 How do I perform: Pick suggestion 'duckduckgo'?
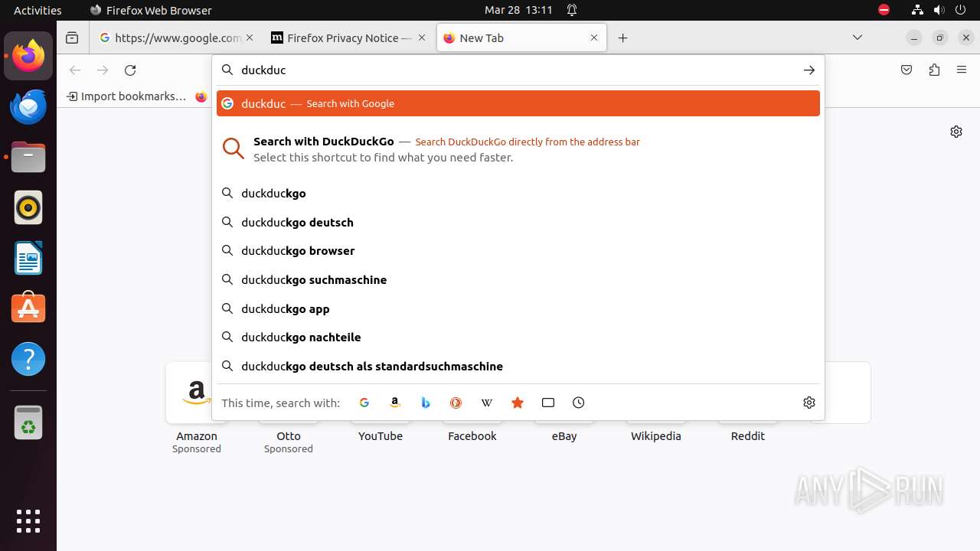coord(518,194)
